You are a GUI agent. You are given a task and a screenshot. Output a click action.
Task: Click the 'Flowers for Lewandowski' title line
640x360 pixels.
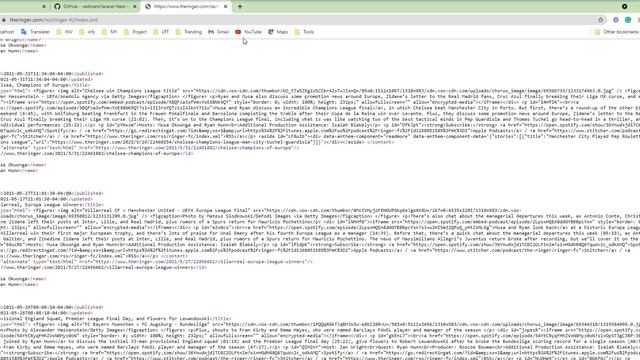click(116, 319)
